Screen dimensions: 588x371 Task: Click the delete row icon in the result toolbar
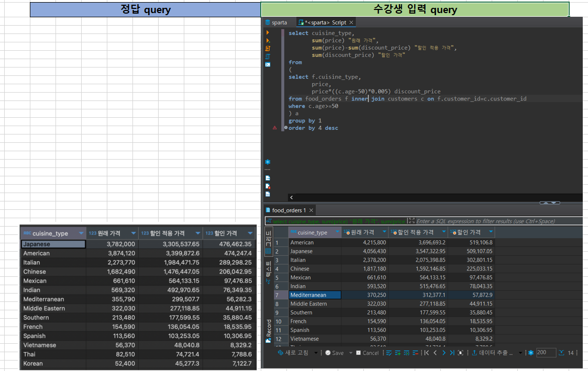point(416,353)
